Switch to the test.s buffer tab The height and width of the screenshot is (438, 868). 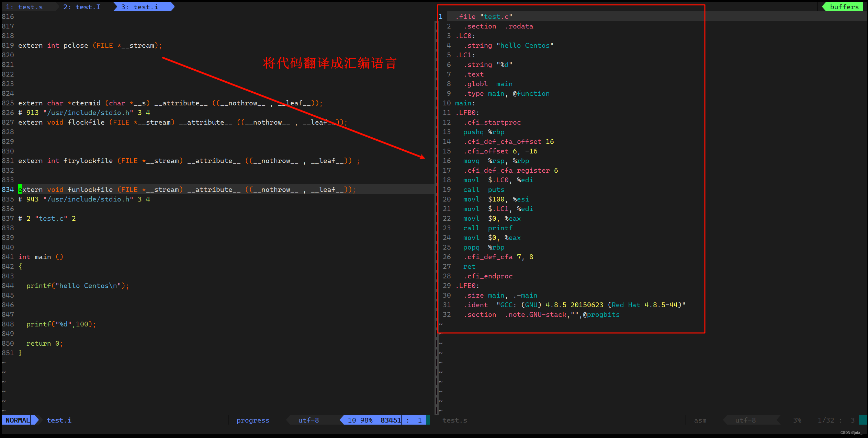coord(25,7)
